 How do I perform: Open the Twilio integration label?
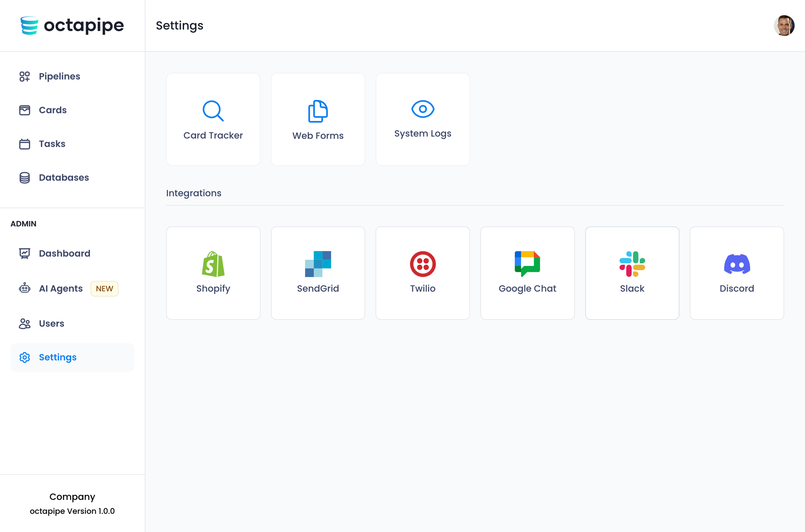point(423,288)
